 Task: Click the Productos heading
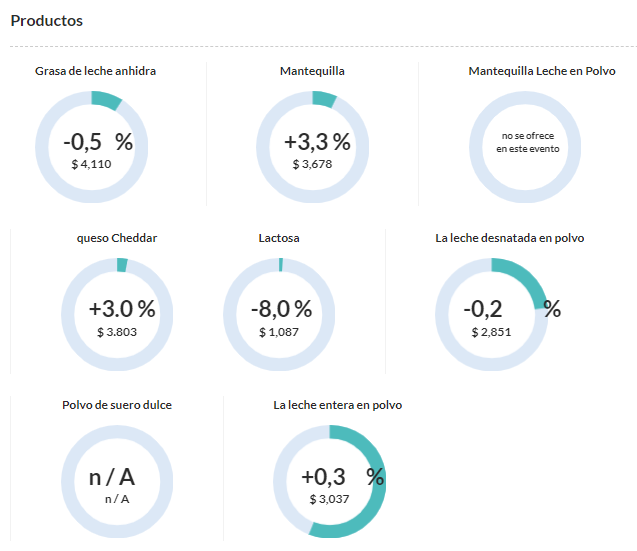47,21
